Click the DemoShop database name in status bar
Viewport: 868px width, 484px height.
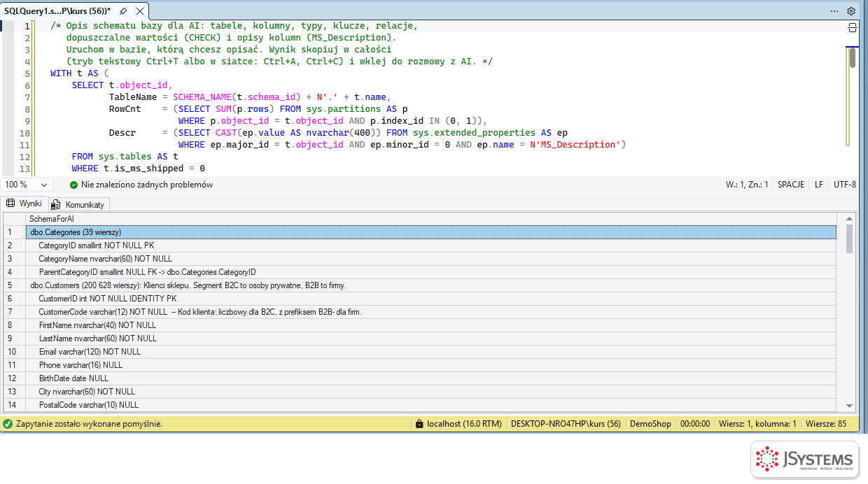pyautogui.click(x=650, y=424)
